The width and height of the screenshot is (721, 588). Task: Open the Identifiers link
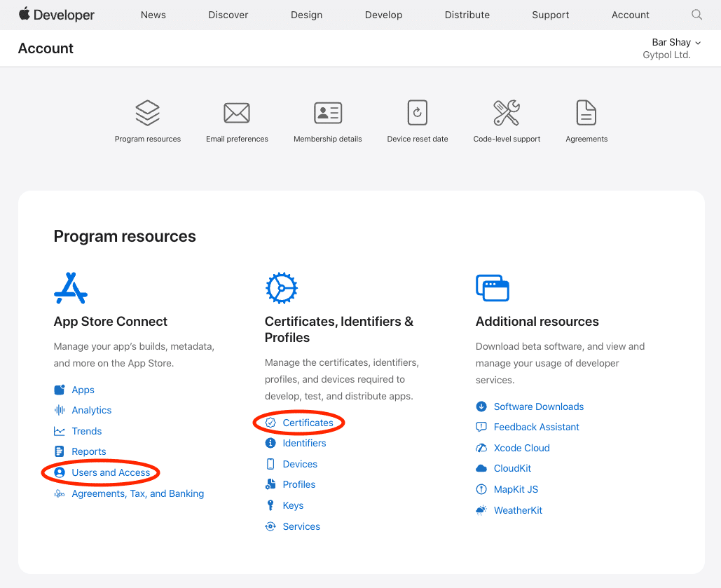pos(304,443)
